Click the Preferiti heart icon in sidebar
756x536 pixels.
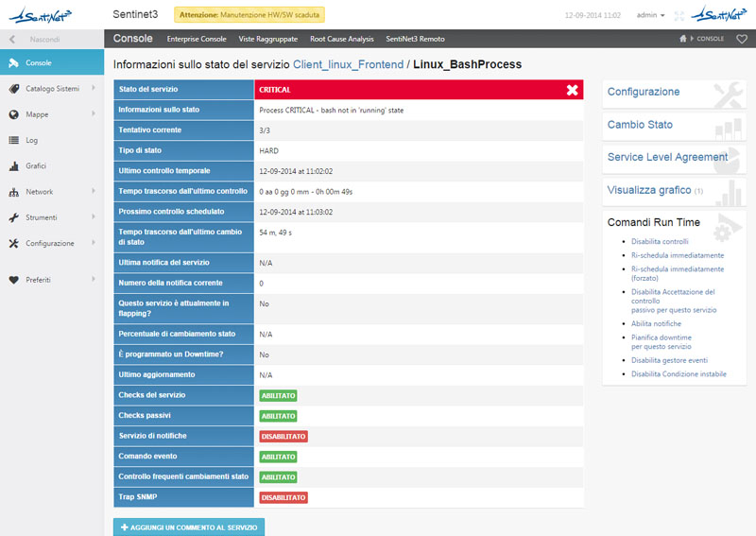pos(14,280)
